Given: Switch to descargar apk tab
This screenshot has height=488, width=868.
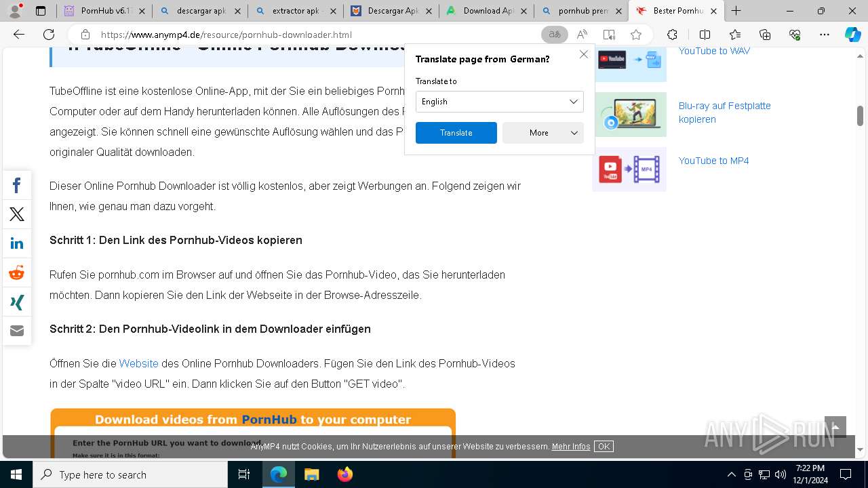Looking at the screenshot, I should pyautogui.click(x=200, y=11).
